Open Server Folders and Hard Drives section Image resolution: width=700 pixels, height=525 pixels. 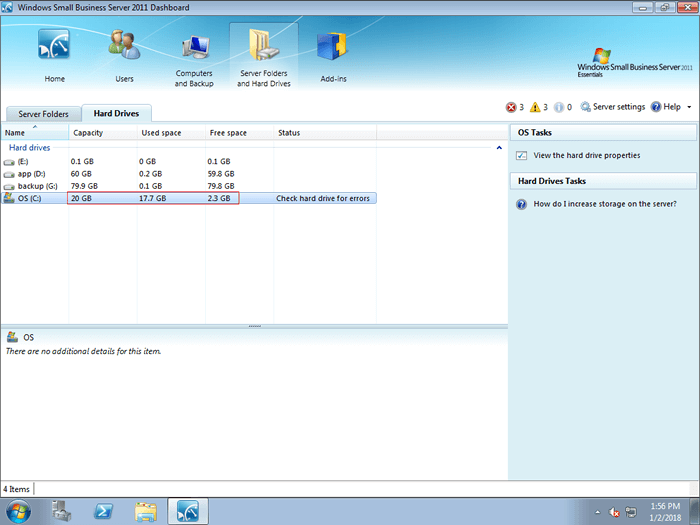click(x=264, y=58)
